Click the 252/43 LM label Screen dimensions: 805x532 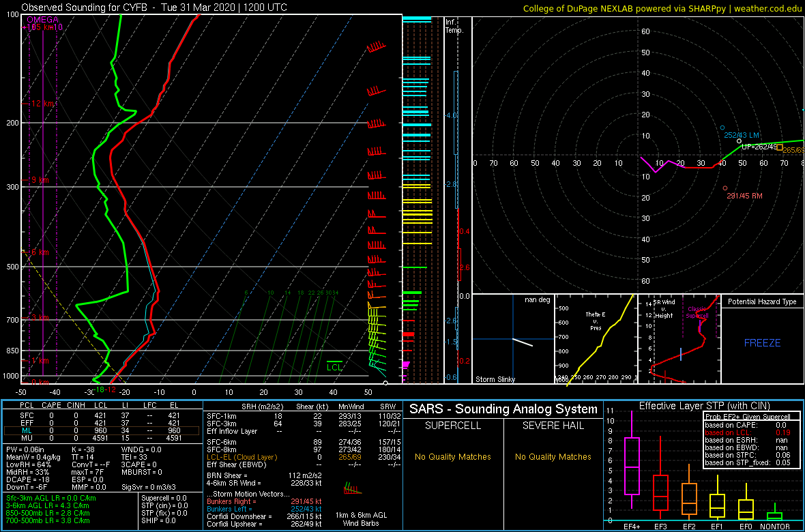[x=742, y=135]
